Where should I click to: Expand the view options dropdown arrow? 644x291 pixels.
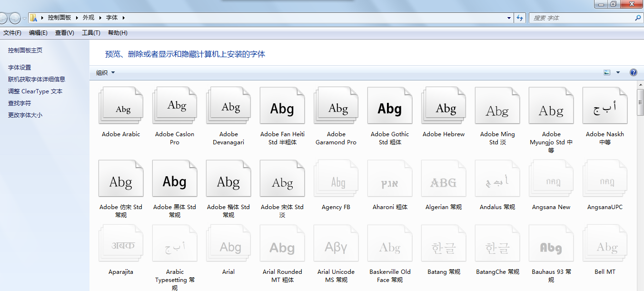pos(618,72)
